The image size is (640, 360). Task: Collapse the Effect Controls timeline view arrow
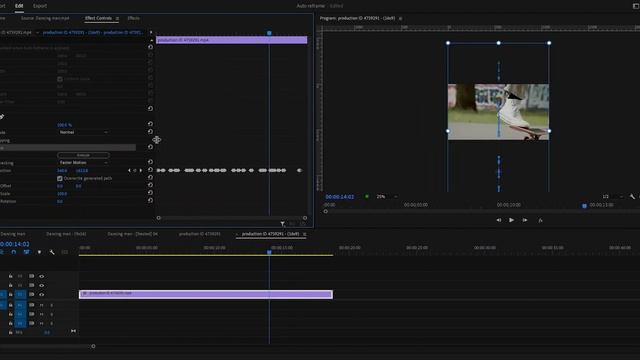151,32
